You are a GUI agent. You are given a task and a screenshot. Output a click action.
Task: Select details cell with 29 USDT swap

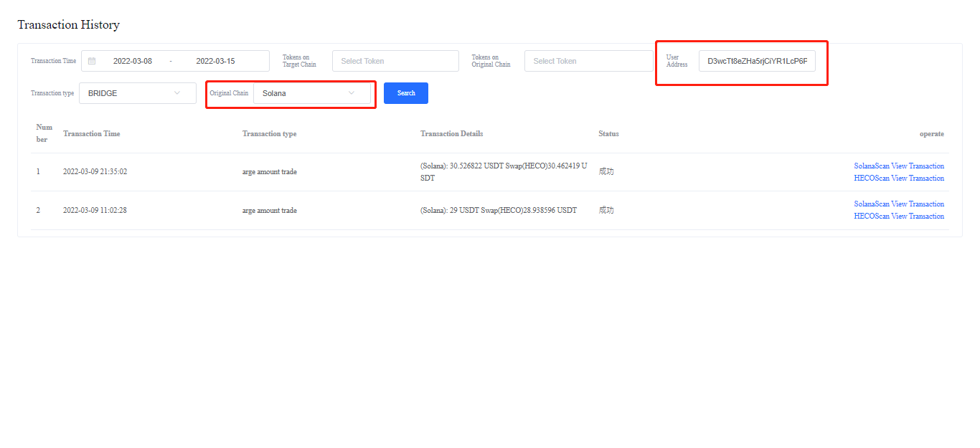coord(499,211)
